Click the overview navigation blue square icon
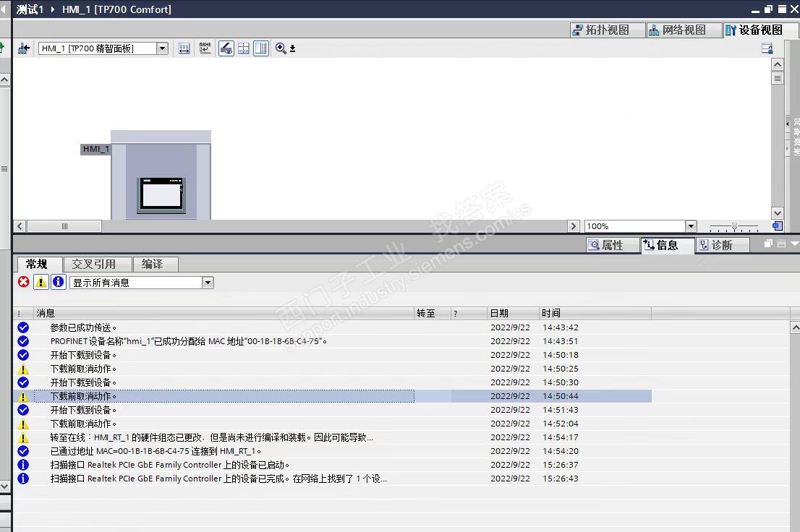800x532 pixels. [777, 226]
